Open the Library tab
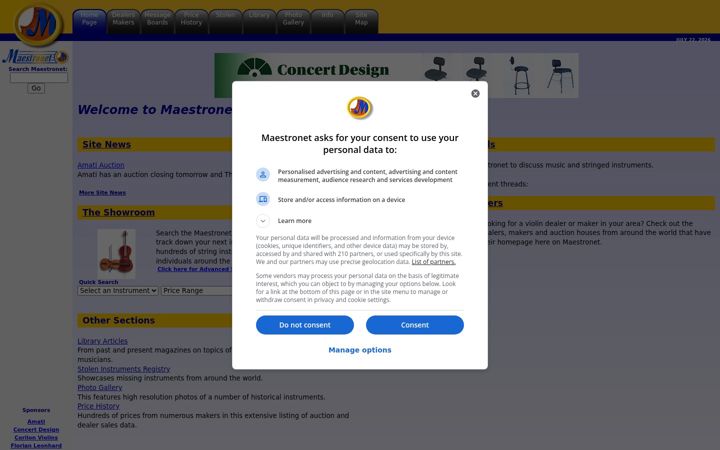This screenshot has width=720, height=450. click(x=259, y=21)
